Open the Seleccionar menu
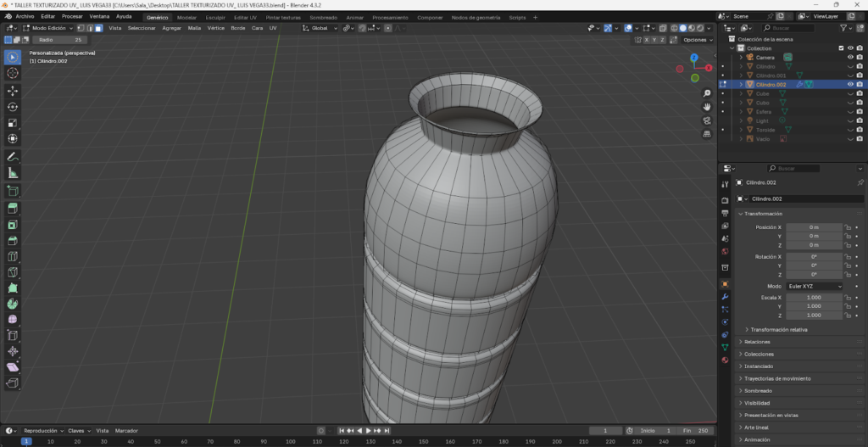The image size is (868, 447). coord(142,28)
